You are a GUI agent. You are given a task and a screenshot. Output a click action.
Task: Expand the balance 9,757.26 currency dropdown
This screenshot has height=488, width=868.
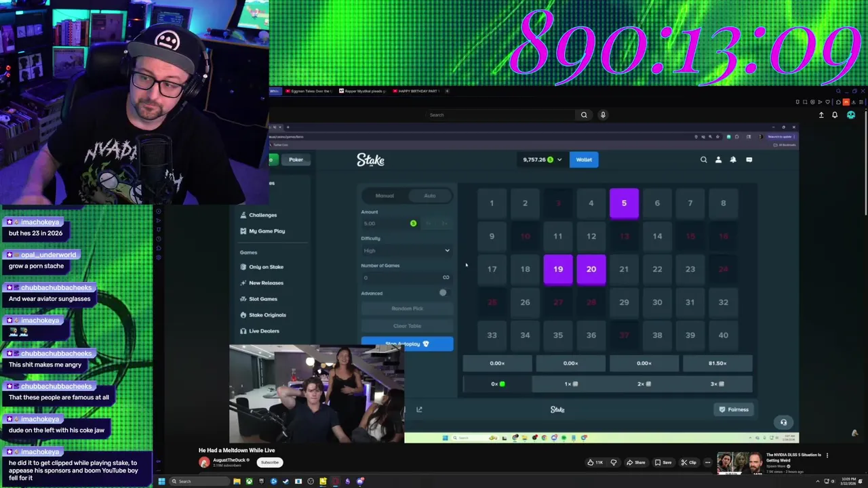click(542, 160)
